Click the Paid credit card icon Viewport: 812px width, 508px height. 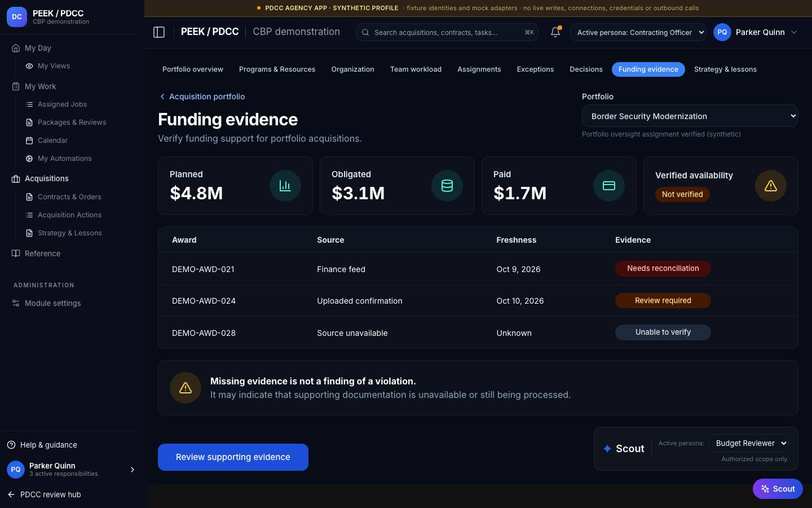pos(609,186)
